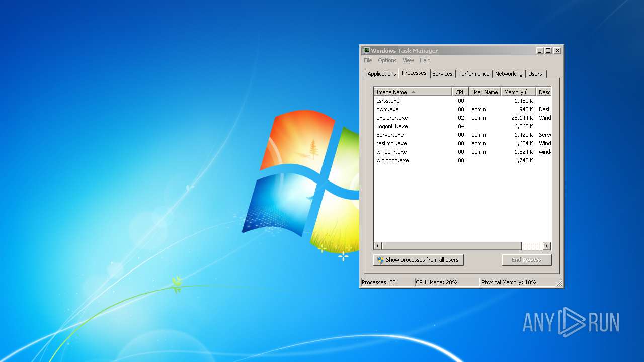644x362 pixels.
Task: Open the File menu
Action: click(x=368, y=60)
